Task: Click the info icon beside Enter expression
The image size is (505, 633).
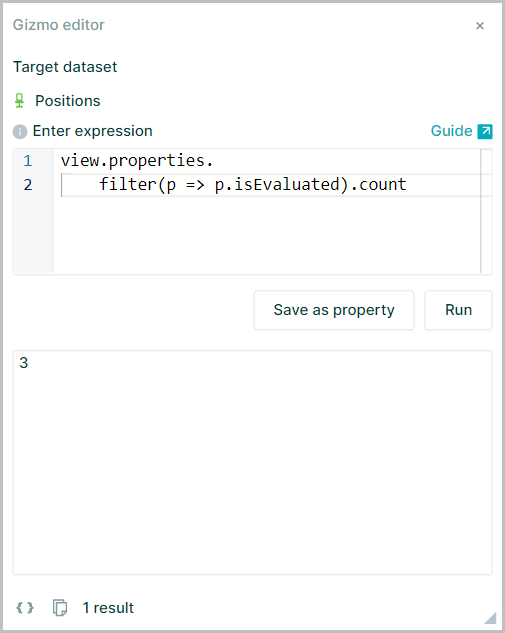Action: tap(20, 132)
